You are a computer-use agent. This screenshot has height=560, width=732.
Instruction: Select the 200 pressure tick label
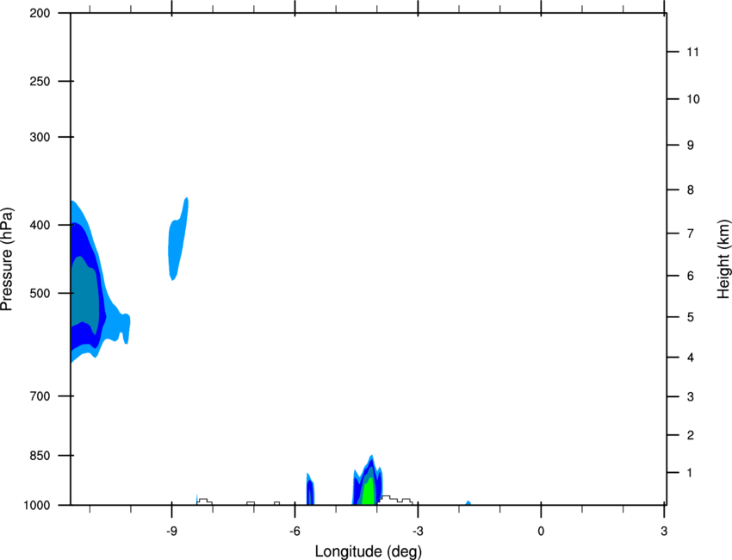click(x=40, y=13)
